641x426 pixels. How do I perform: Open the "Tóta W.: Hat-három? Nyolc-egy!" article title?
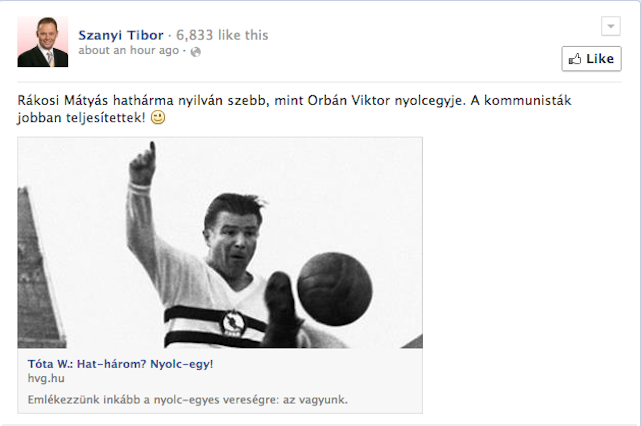click(x=120, y=364)
